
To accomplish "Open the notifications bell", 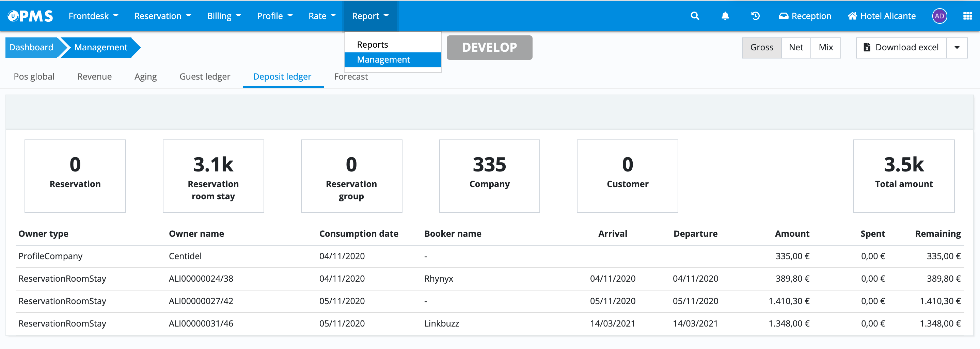I will coord(725,16).
